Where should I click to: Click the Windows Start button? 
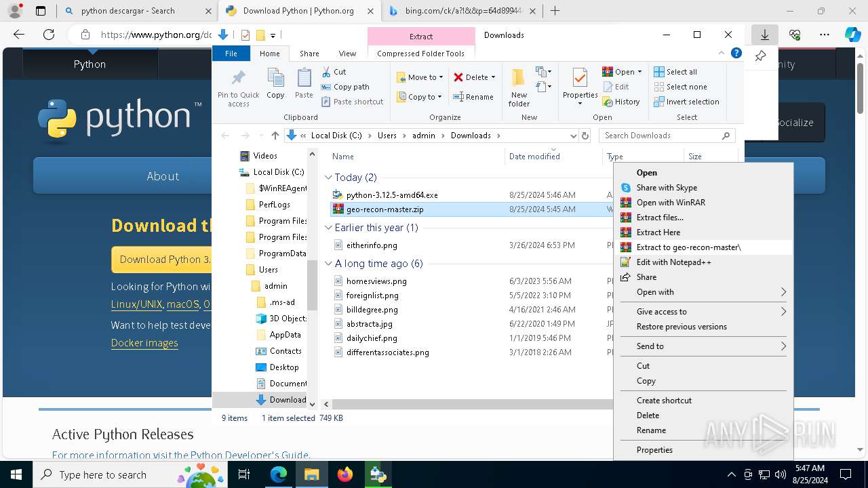click(x=16, y=474)
